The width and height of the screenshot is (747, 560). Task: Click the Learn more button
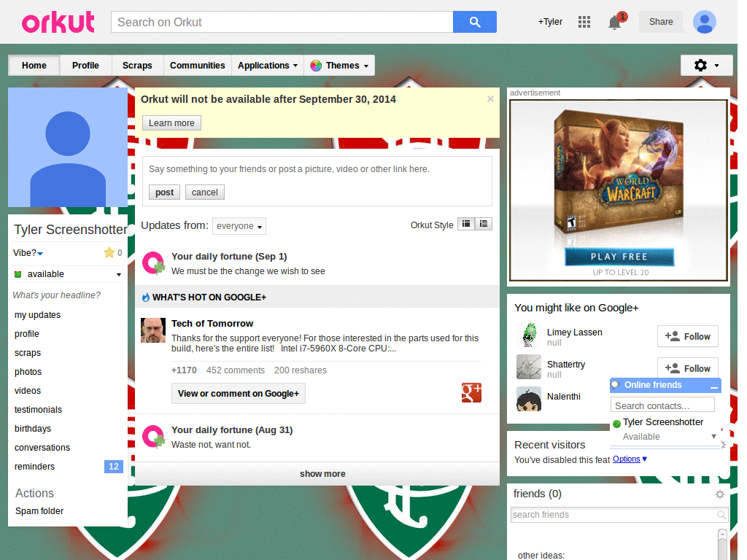(x=171, y=122)
